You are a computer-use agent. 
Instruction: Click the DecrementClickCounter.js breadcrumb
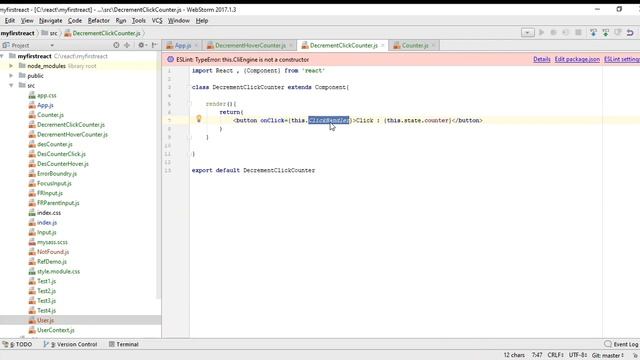(x=102, y=33)
